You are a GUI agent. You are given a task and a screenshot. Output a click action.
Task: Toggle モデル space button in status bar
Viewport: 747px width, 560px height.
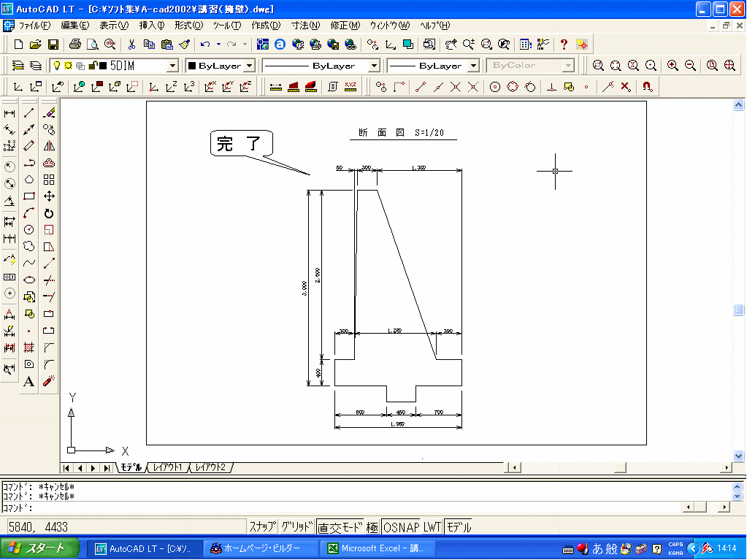459,527
